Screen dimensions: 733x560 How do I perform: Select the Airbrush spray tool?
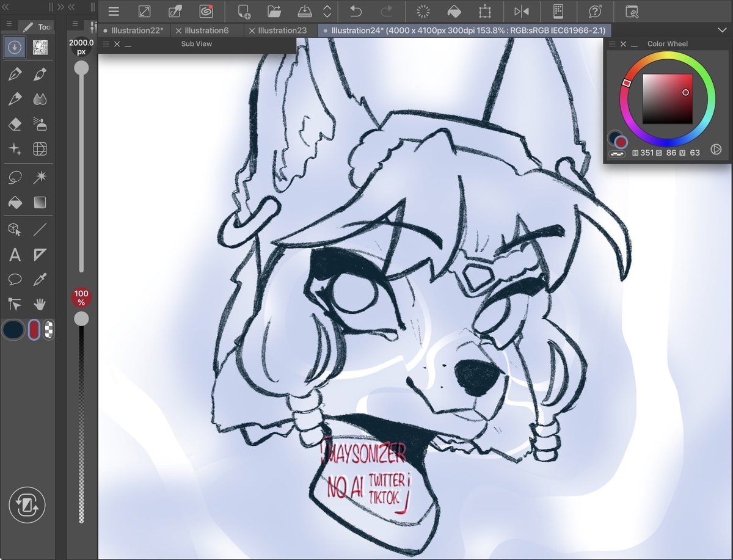[x=40, y=124]
